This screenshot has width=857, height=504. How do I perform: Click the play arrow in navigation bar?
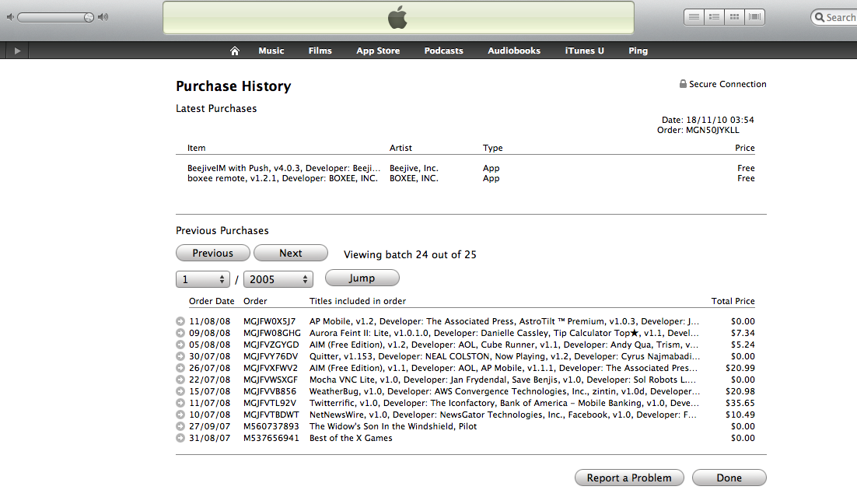tap(17, 51)
